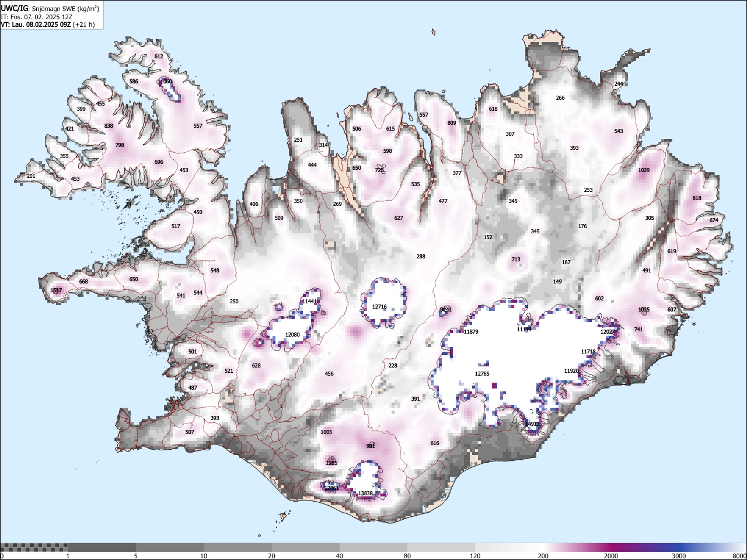This screenshot has width=747, height=560.
Task: Click the map value 1005 in the south
Action: click(326, 432)
